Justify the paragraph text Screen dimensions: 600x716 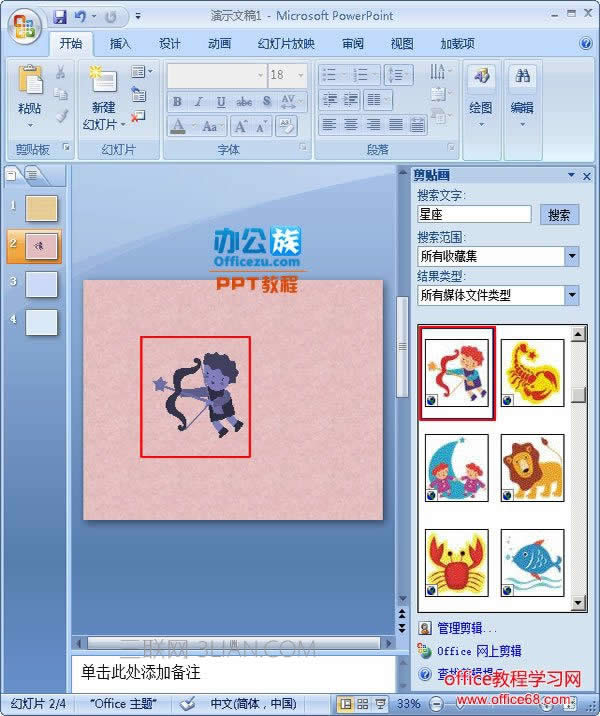tap(395, 125)
